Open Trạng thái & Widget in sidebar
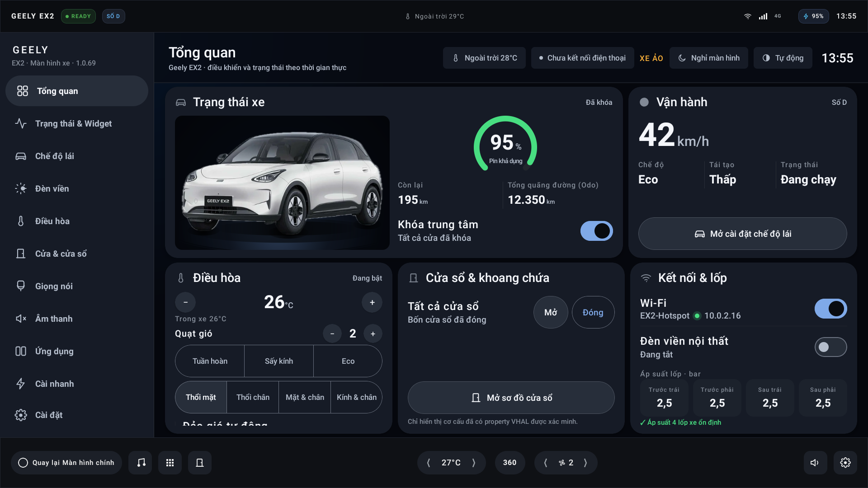Viewport: 868px width, 488px height. (x=77, y=123)
